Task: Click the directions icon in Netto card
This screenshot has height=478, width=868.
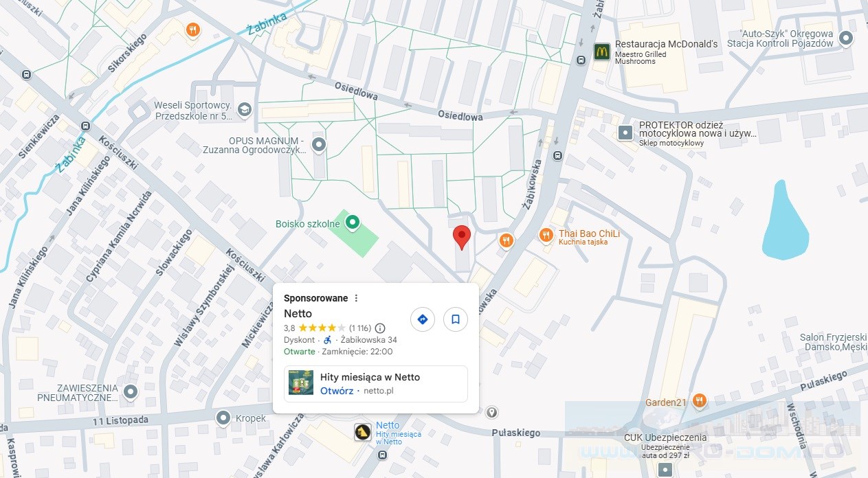Action: point(423,319)
